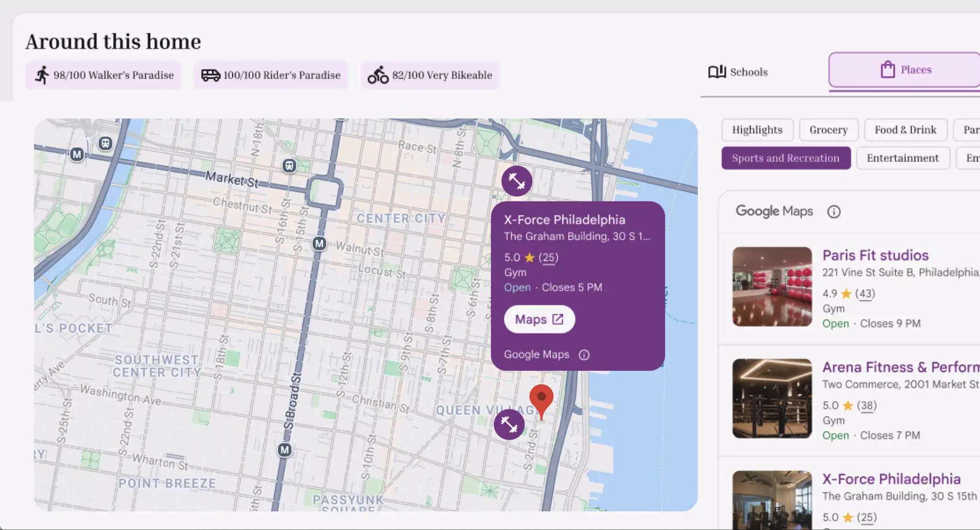Viewport: 980px width, 530px height.
Task: Click the train station icon near Market St
Action: pyautogui.click(x=289, y=166)
